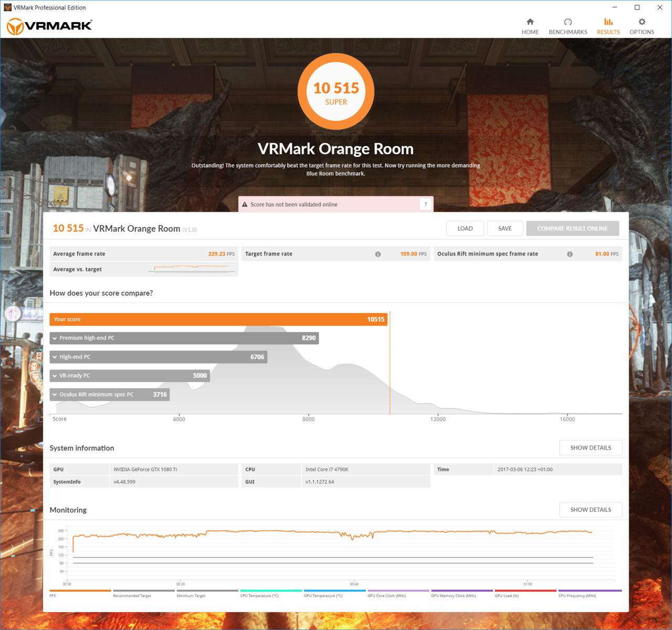Show info for Oculus Rift minimum spec frame rate

pos(570,254)
